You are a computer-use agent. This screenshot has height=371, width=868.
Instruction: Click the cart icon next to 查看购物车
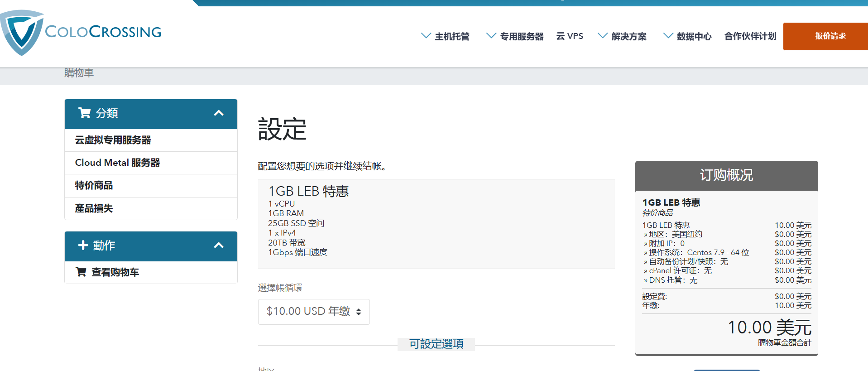point(81,272)
